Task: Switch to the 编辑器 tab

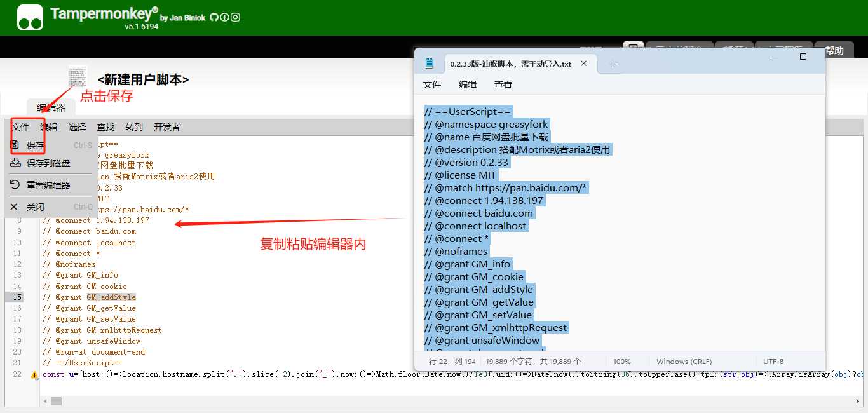Action: click(x=51, y=107)
